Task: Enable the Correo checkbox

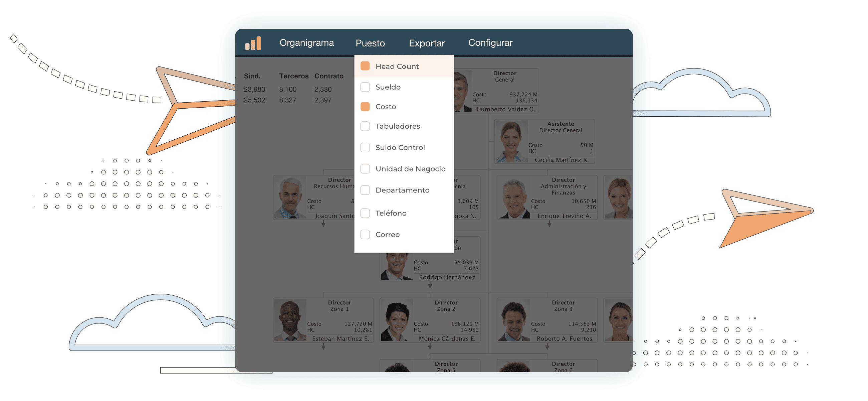Action: pos(365,234)
